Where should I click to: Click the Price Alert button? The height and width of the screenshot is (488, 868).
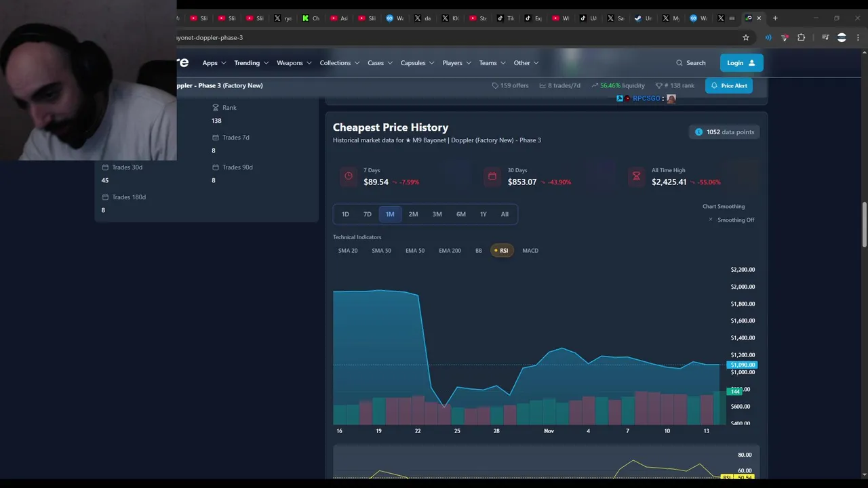pyautogui.click(x=729, y=85)
